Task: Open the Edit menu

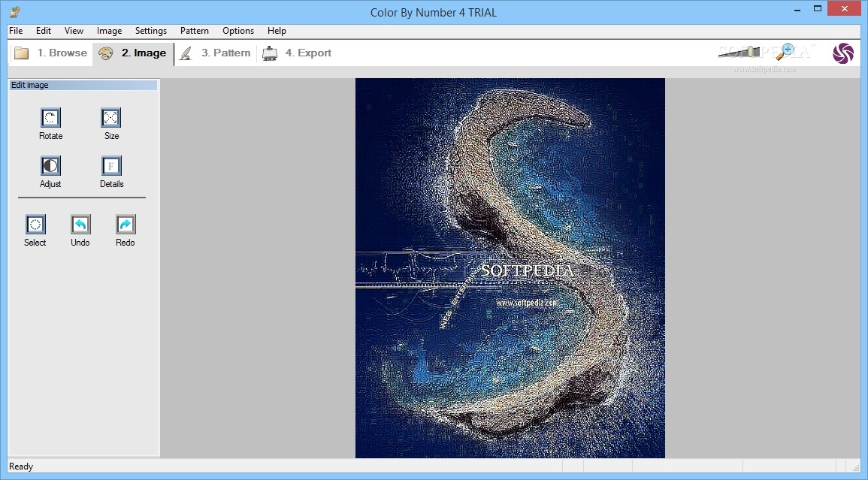Action: 44,31
